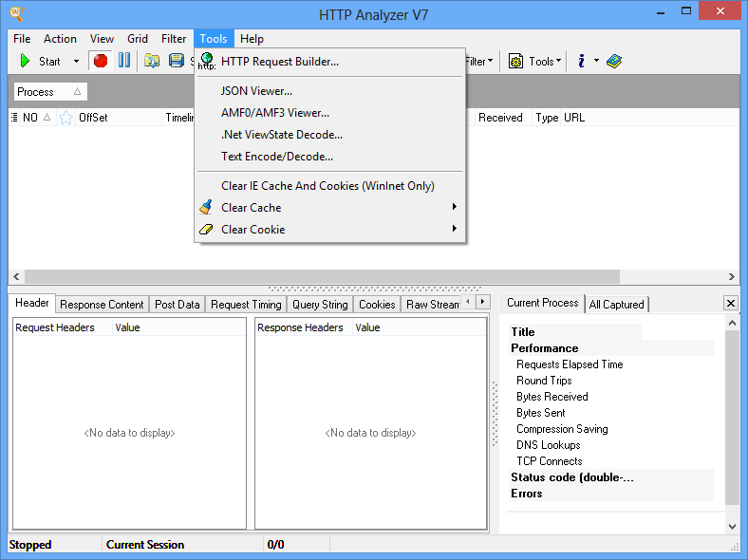Open the File menu
The height and width of the screenshot is (560, 748).
(22, 39)
